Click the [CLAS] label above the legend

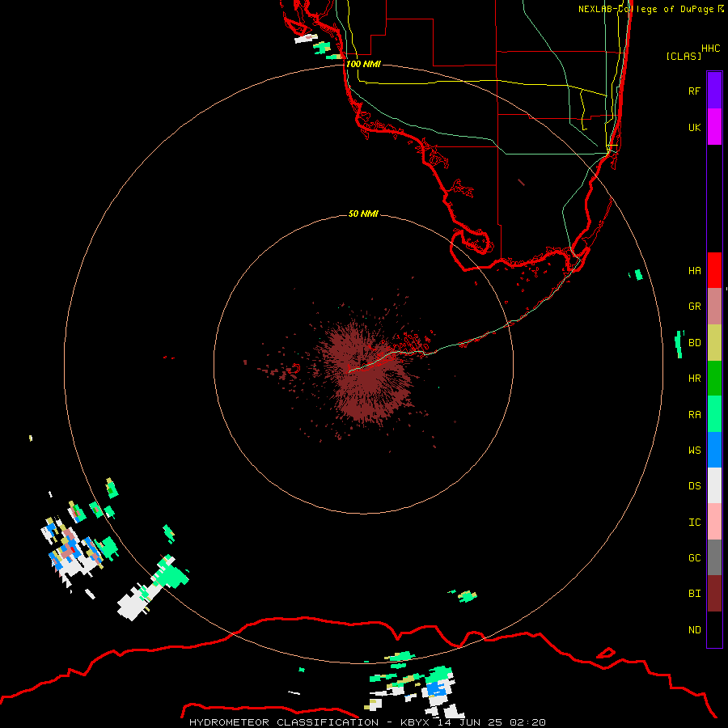684,56
